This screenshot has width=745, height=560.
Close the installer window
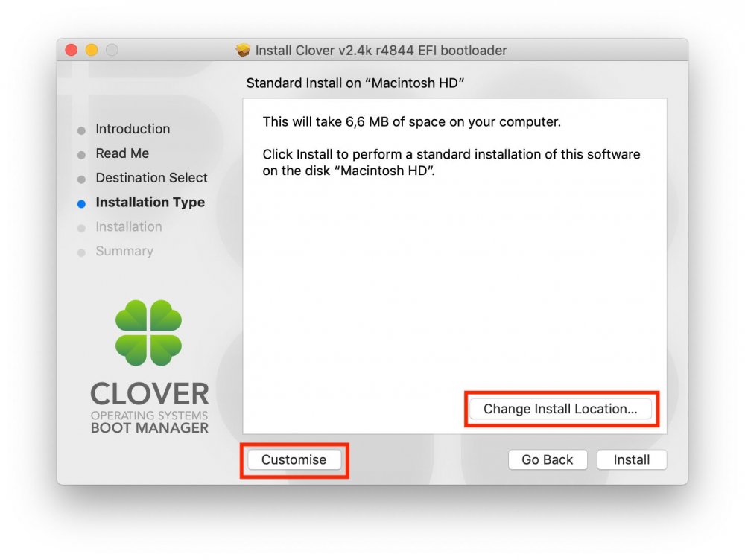coord(72,50)
